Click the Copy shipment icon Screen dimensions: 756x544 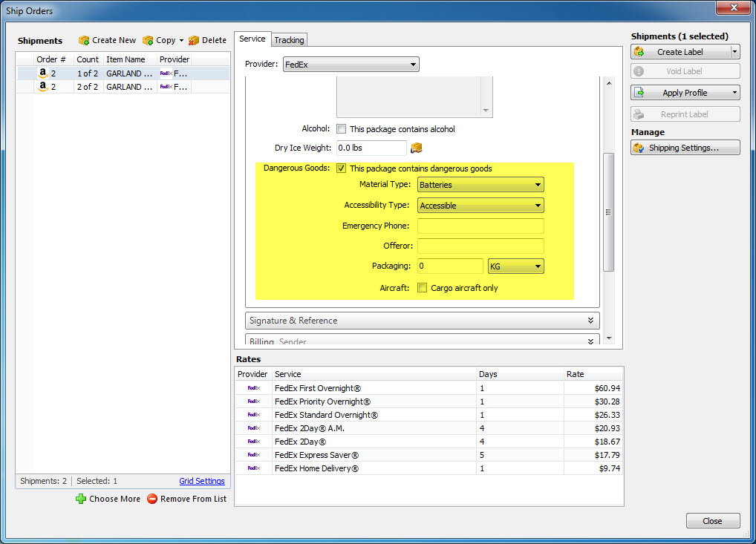click(x=148, y=40)
